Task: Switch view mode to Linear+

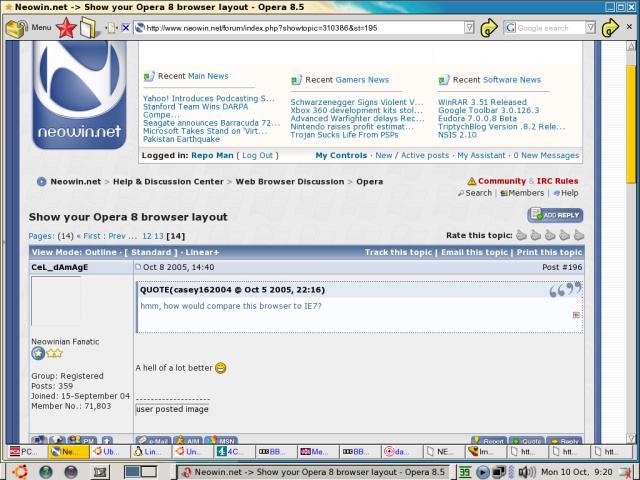Action: point(202,252)
